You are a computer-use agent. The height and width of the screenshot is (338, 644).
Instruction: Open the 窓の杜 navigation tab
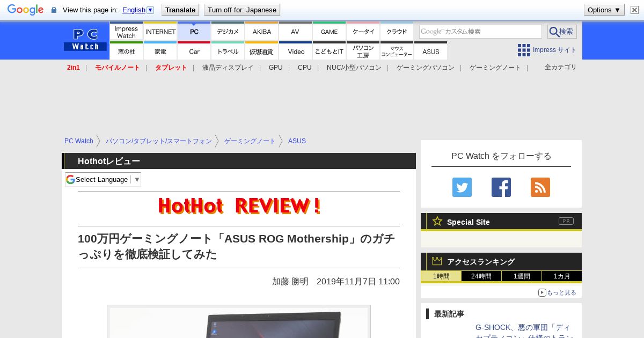(126, 51)
